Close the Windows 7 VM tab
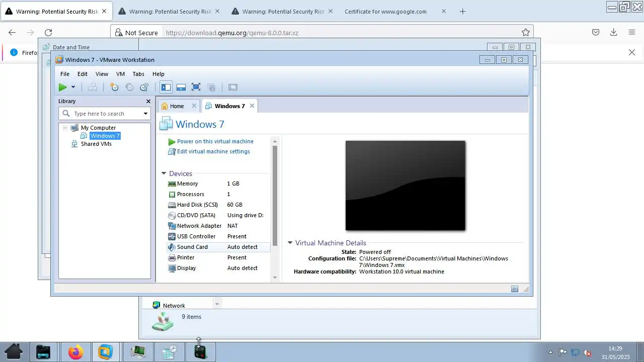The height and width of the screenshot is (362, 644). pos(252,106)
